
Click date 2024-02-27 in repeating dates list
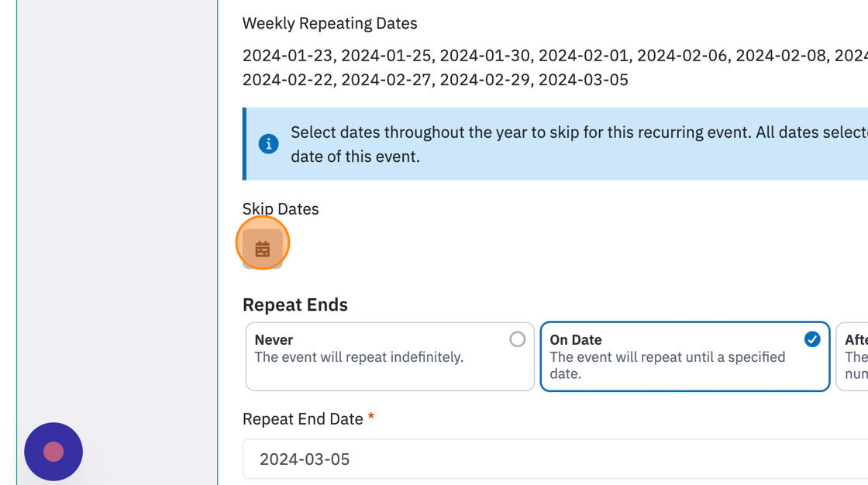click(386, 80)
